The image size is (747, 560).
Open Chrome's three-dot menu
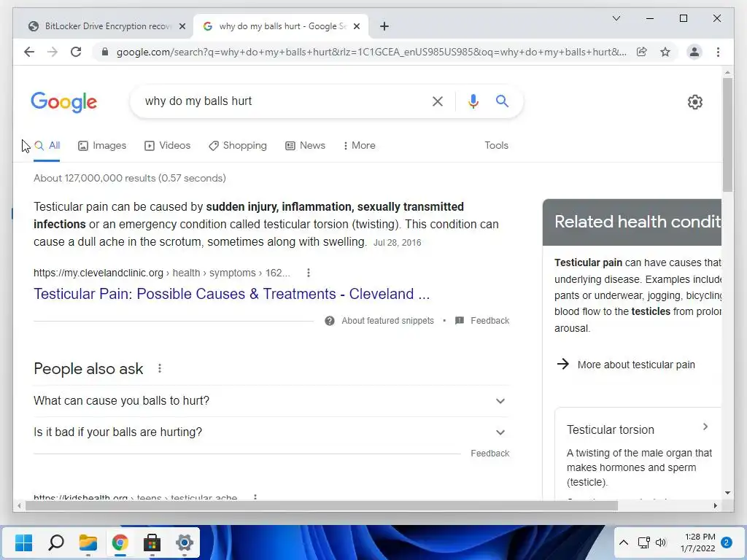(718, 52)
